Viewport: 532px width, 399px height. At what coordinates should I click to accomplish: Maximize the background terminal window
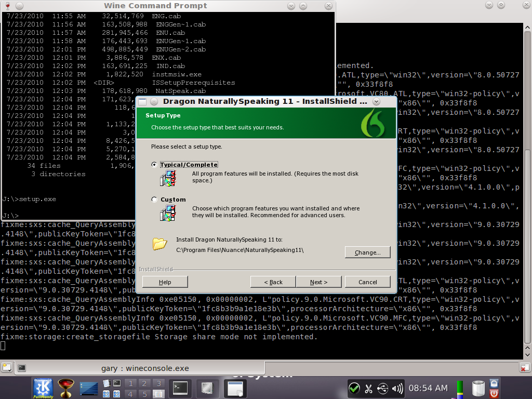tap(501, 5)
